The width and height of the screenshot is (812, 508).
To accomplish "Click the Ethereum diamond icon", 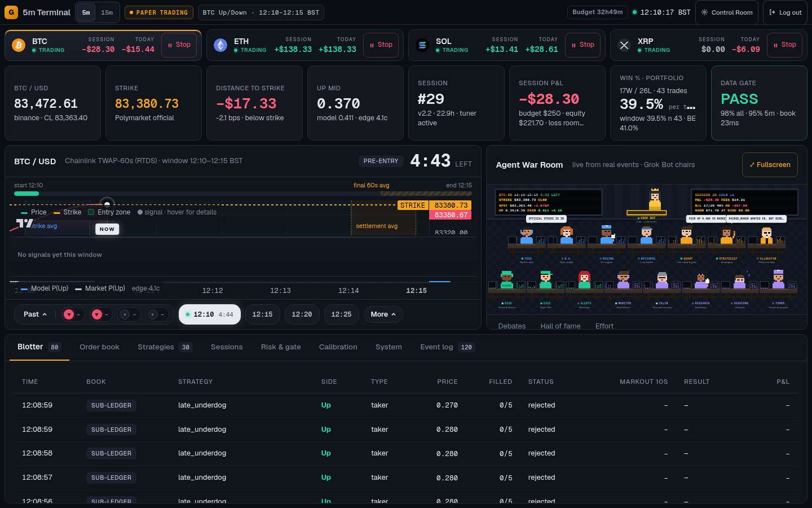I will coord(220,45).
